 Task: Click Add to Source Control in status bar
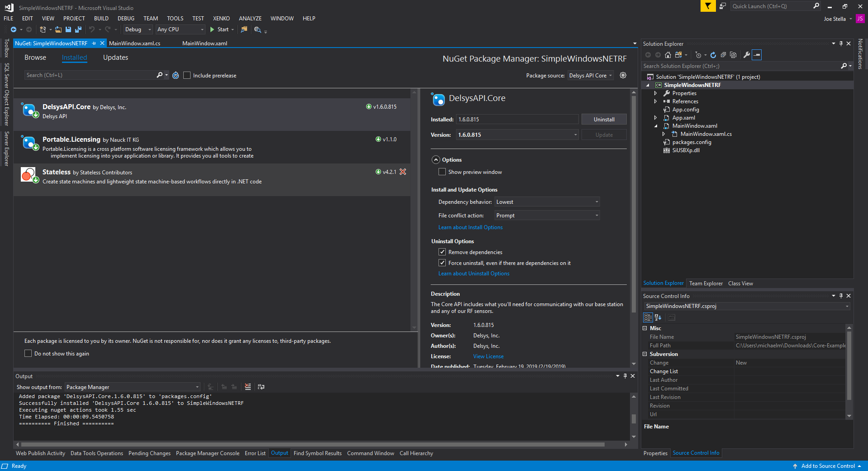828,466
